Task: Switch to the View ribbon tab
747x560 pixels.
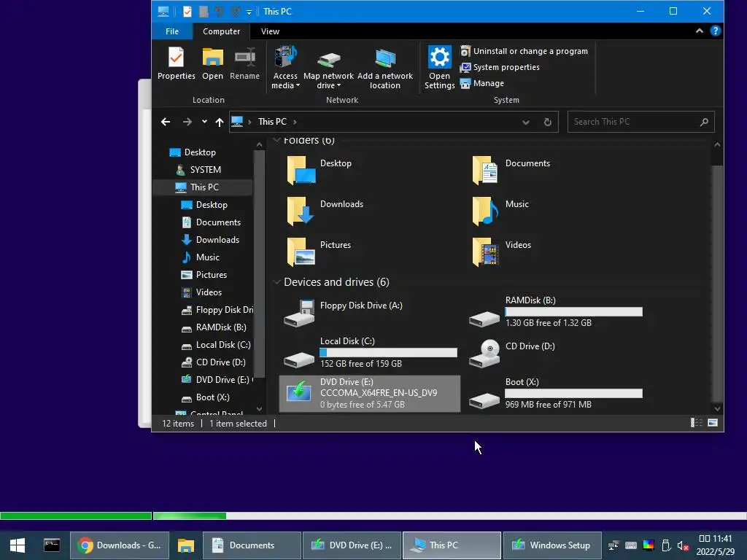Action: [x=270, y=31]
